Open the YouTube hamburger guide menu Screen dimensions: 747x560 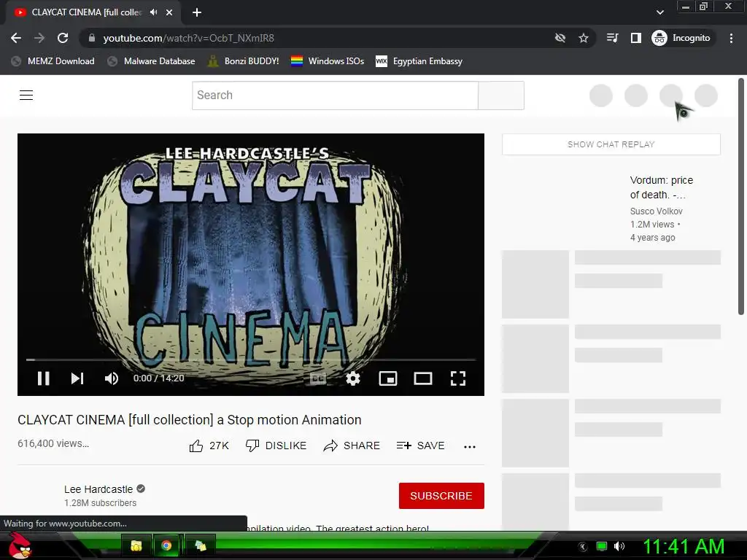26,96
